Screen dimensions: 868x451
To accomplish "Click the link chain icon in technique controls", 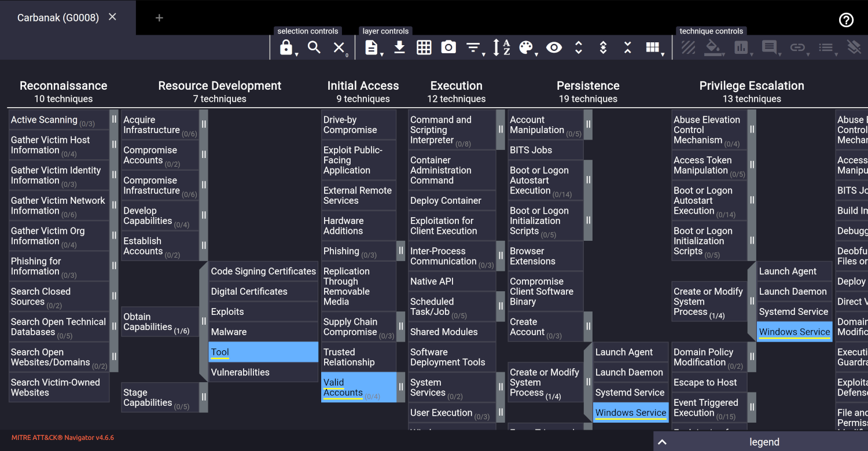I will [x=797, y=47].
